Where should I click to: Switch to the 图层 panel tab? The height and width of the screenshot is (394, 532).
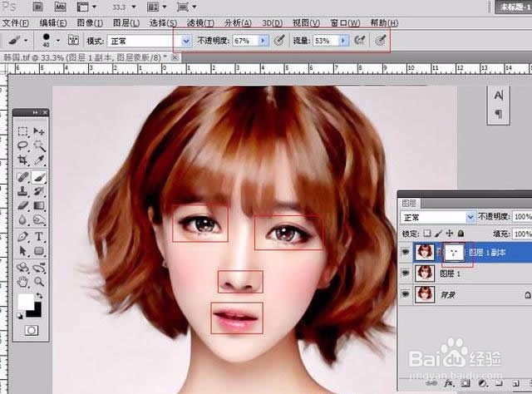[409, 204]
